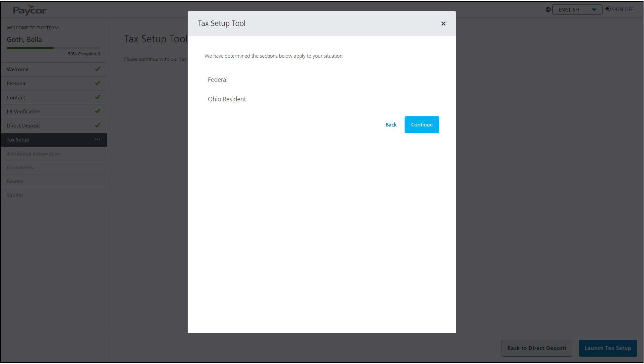Click the Personal step checkmark
Screen dimensions: 644x364
97,83
